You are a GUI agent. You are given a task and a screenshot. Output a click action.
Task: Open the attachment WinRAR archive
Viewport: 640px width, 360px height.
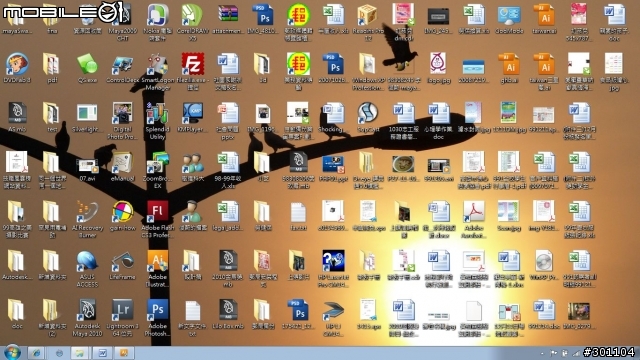pos(227,18)
